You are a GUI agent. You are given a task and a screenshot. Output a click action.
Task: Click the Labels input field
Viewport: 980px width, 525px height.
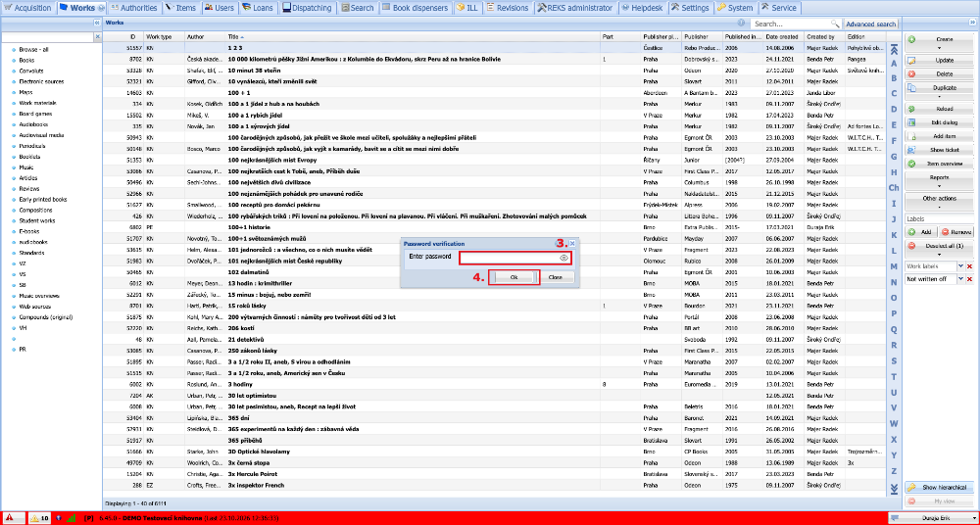(x=940, y=218)
